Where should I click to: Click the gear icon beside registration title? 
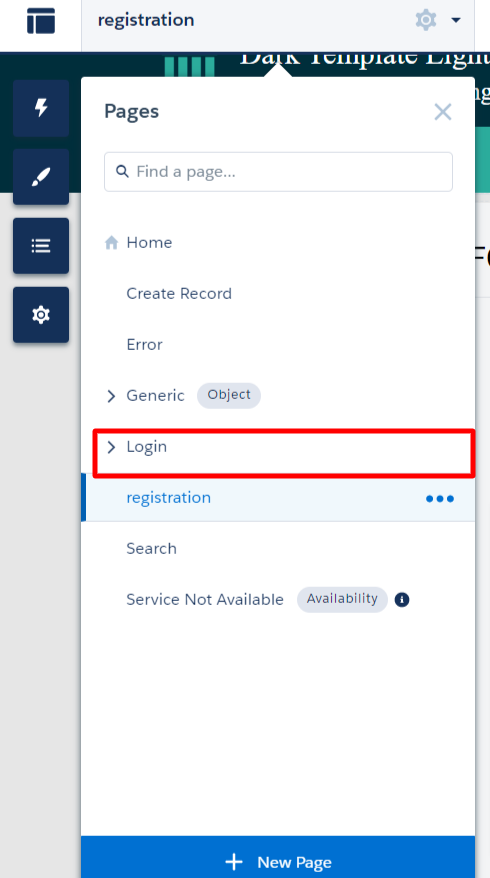(426, 20)
